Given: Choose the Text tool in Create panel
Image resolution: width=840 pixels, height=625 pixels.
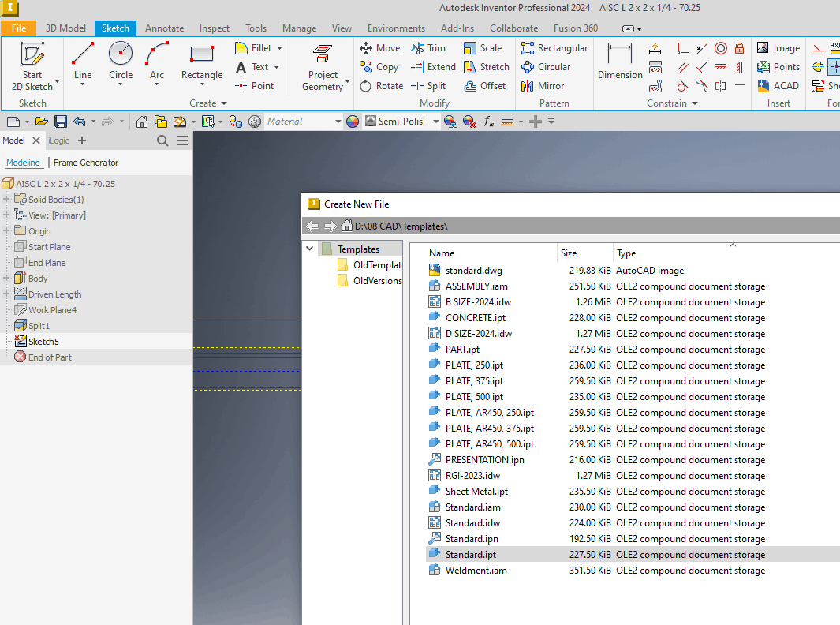Looking at the screenshot, I should (252, 67).
